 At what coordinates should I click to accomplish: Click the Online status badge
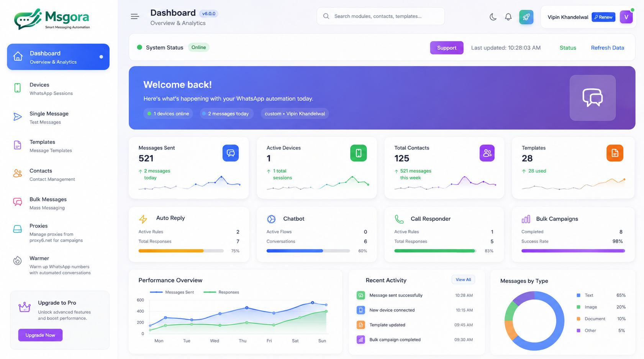(x=198, y=48)
